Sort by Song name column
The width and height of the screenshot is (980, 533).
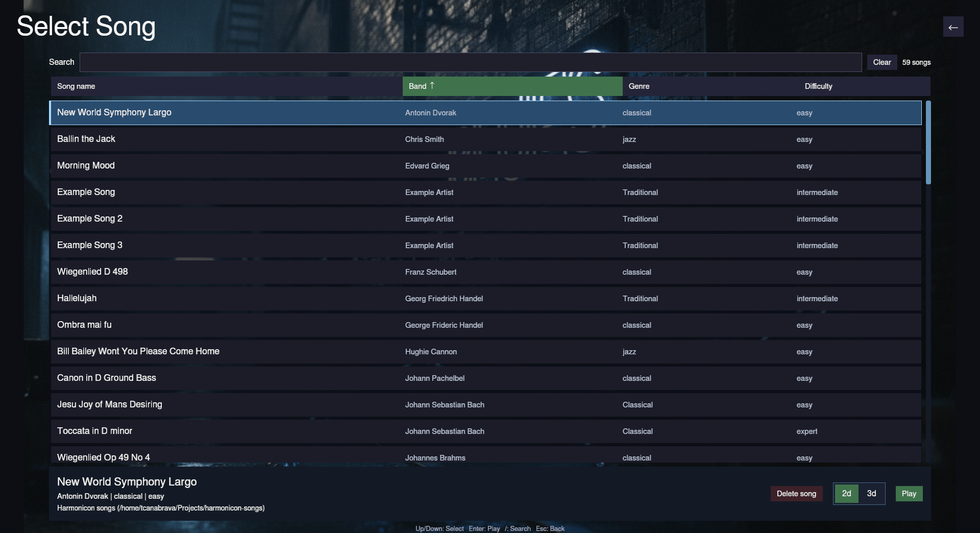[227, 86]
